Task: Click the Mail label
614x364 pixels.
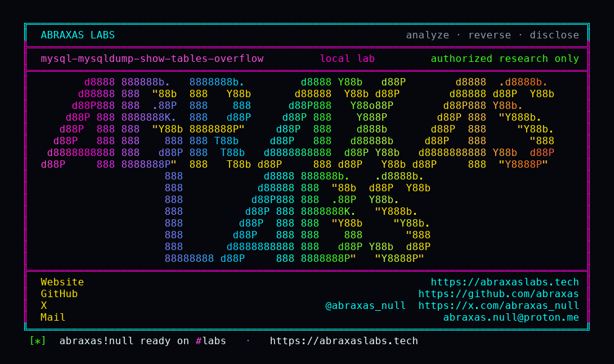Action: 53,318
